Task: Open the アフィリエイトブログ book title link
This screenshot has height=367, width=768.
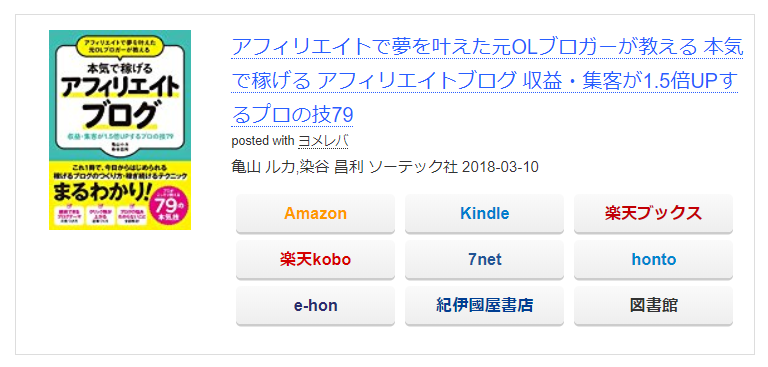Action: (x=487, y=81)
